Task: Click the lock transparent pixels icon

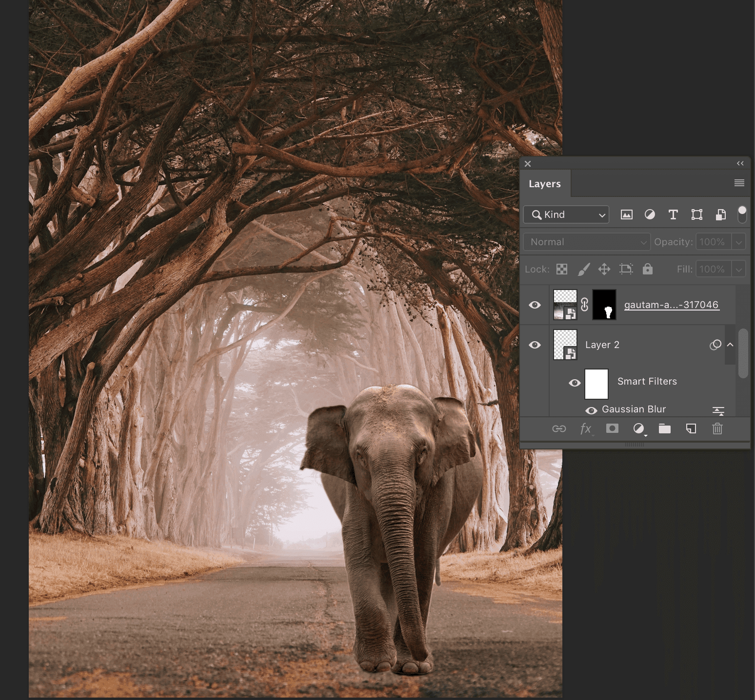Action: (x=562, y=269)
